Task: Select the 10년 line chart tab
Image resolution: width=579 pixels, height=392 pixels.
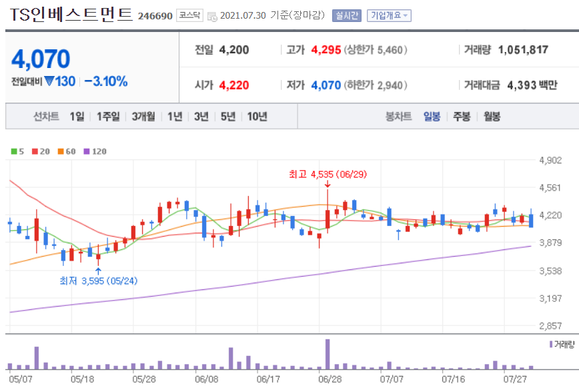Action: click(257, 117)
